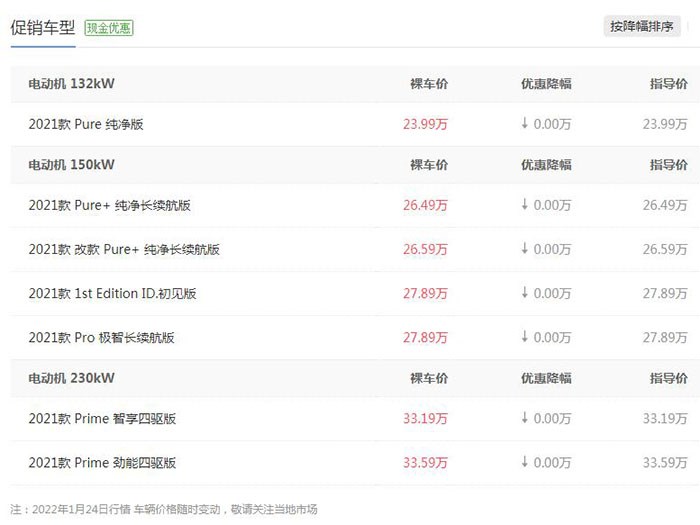Click the gray 26.59万 guide price
This screenshot has height=525, width=700.
tap(665, 249)
